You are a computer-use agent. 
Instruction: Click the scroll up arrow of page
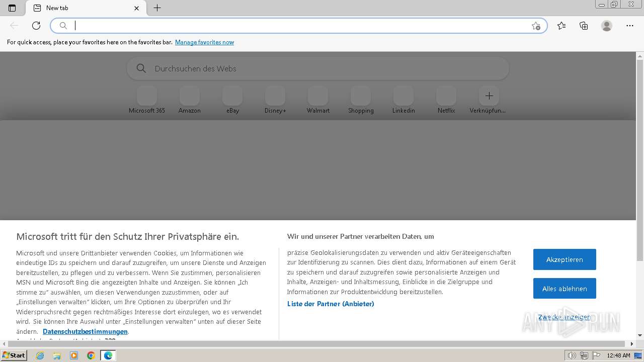point(640,55)
